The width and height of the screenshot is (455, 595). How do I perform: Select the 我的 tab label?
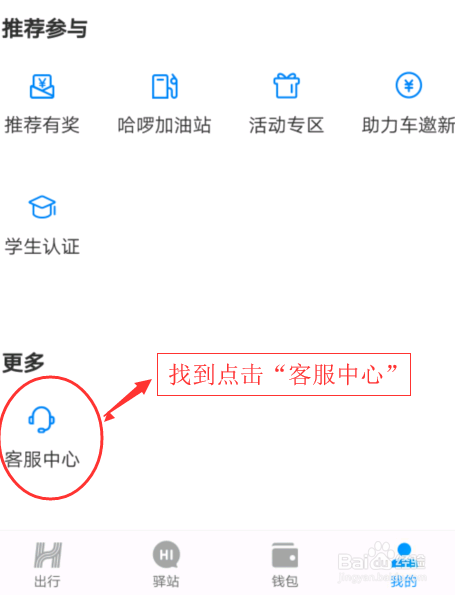click(404, 581)
